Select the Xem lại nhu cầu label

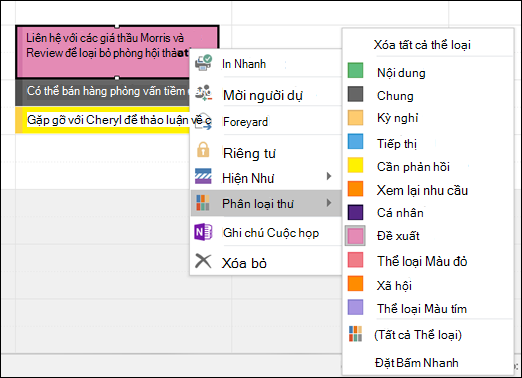click(422, 190)
